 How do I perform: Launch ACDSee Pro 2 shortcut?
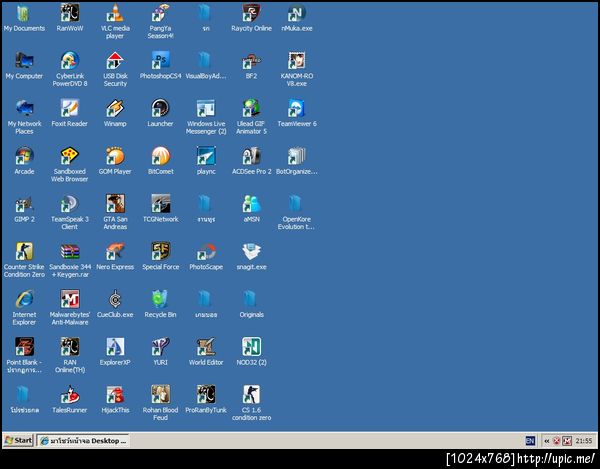251,161
